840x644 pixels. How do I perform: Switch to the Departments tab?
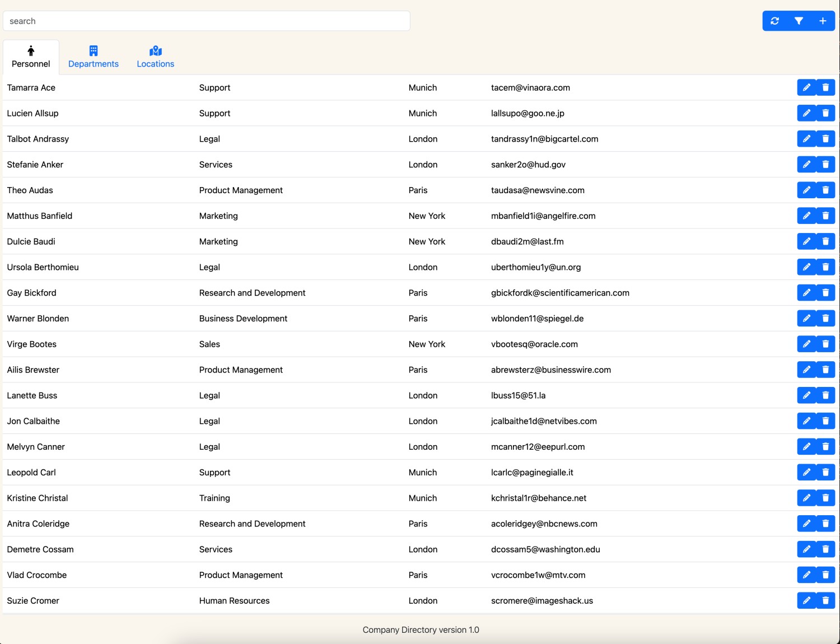[94, 57]
